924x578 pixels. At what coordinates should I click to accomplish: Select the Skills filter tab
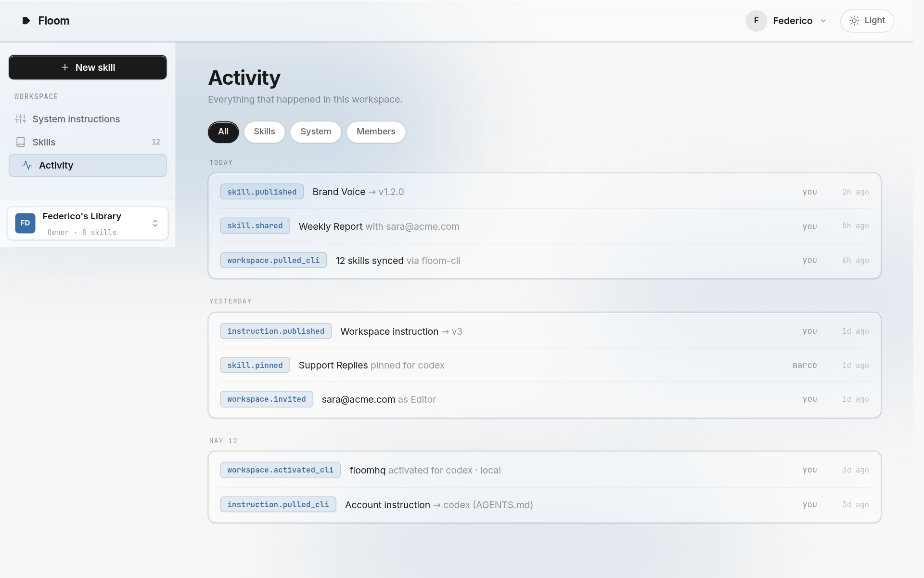pyautogui.click(x=264, y=132)
